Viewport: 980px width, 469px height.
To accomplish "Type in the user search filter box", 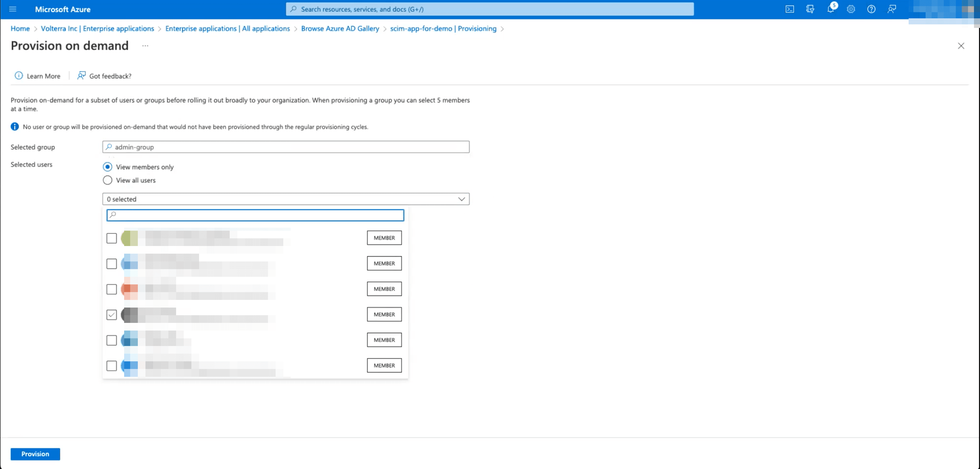I will [x=255, y=215].
